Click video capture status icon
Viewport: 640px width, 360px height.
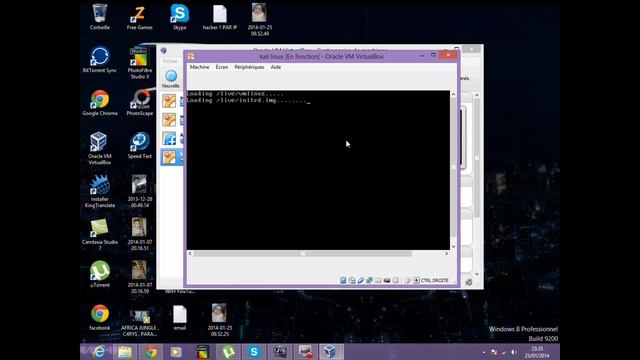[x=387, y=280]
